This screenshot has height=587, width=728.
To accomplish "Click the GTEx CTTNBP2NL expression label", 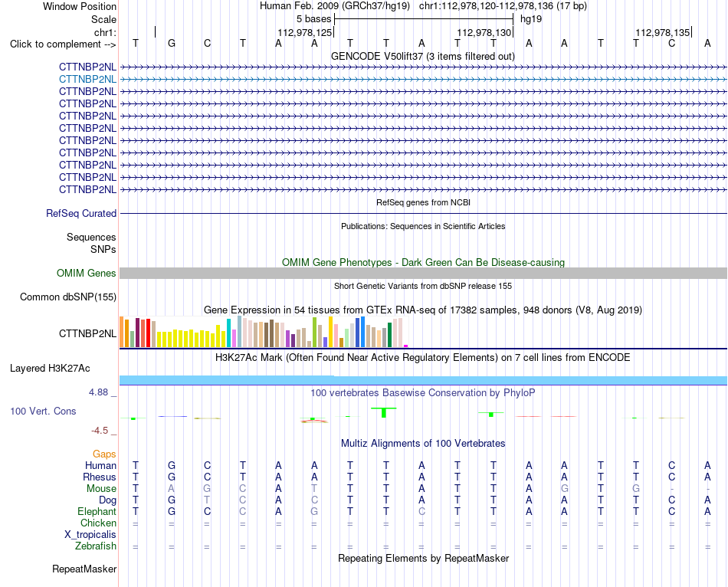I will (87, 333).
